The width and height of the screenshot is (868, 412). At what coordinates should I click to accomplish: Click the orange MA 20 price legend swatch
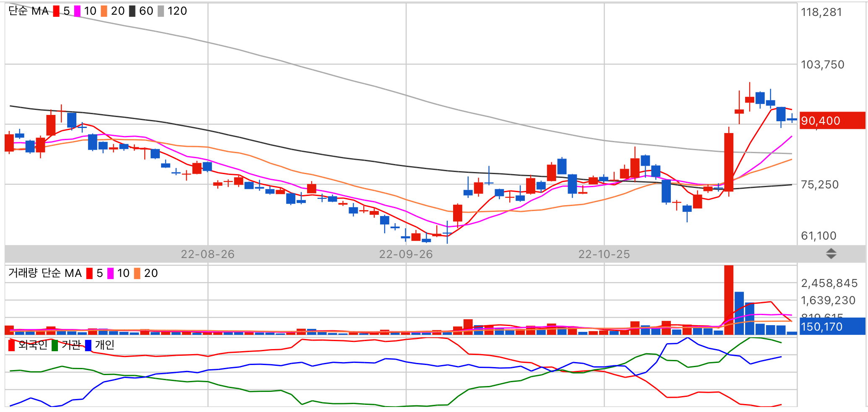104,11
